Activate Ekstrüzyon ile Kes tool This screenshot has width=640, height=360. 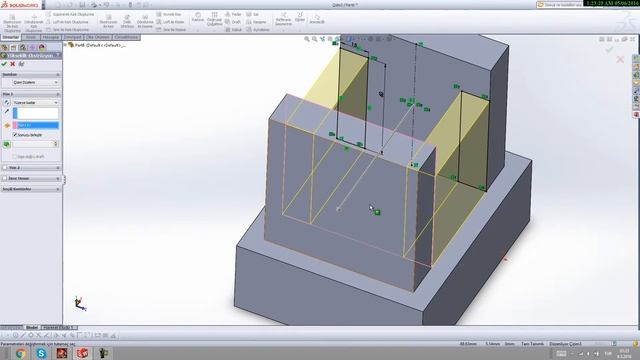point(108,21)
